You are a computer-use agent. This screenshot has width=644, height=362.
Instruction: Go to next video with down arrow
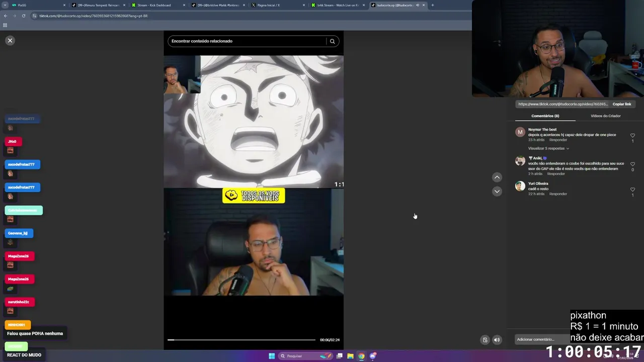point(497,191)
